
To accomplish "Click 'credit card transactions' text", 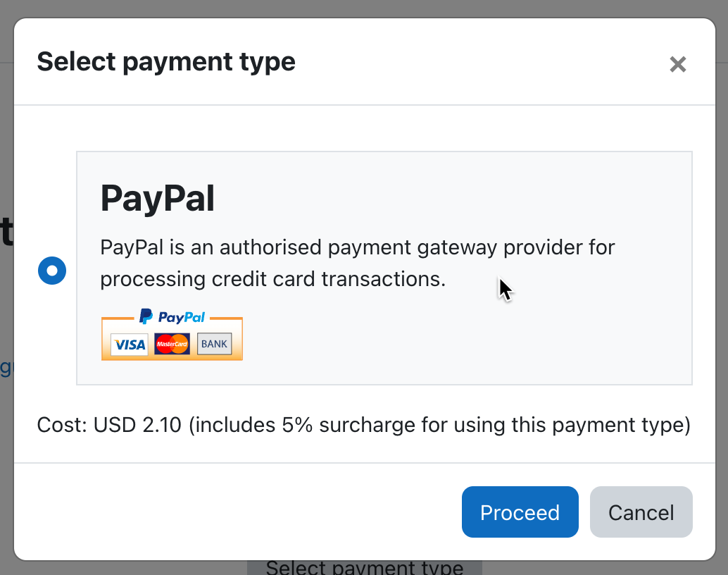I will point(328,279).
